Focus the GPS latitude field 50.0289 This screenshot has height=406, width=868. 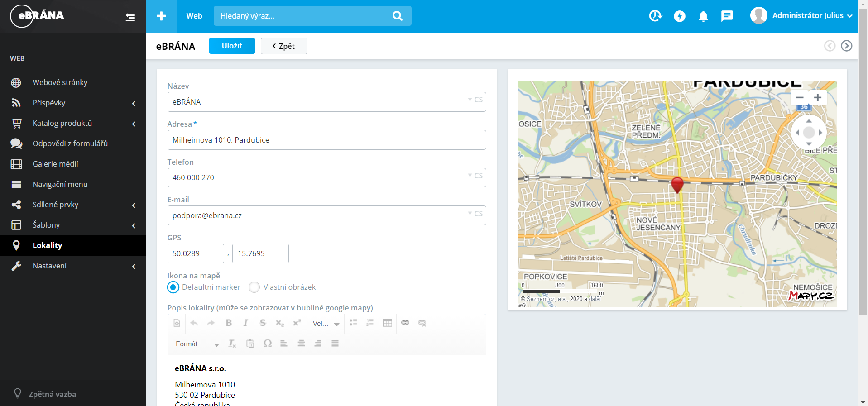(x=196, y=253)
